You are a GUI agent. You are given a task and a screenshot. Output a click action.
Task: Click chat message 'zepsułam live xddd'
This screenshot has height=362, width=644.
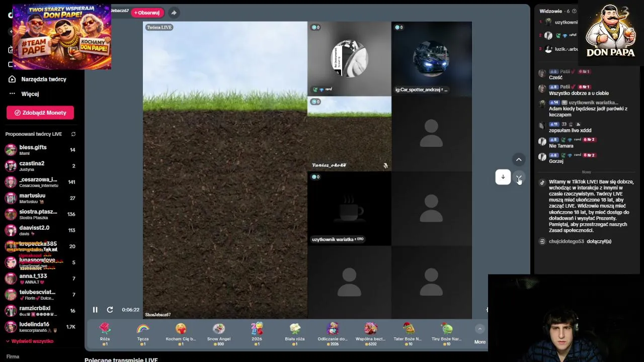570,130
